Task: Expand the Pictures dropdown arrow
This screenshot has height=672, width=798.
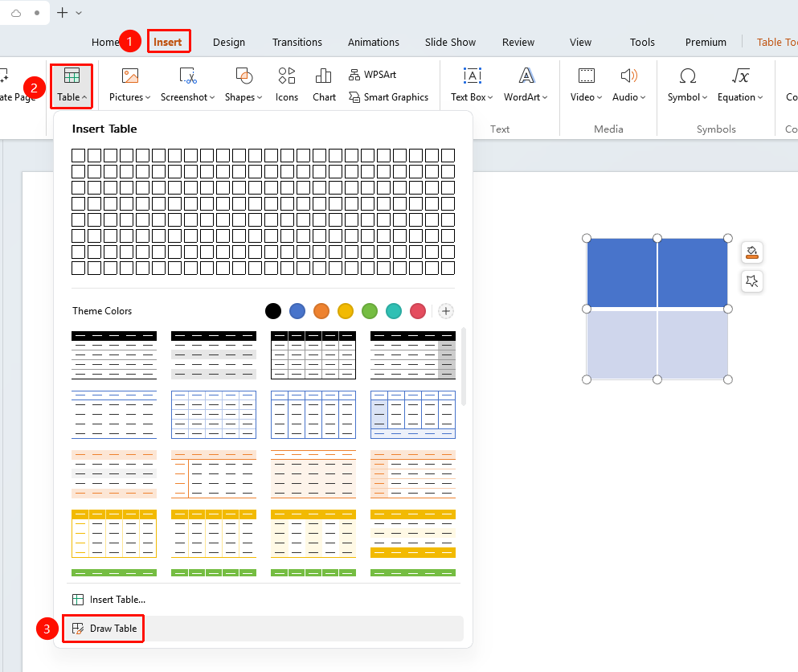Action: pos(148,97)
